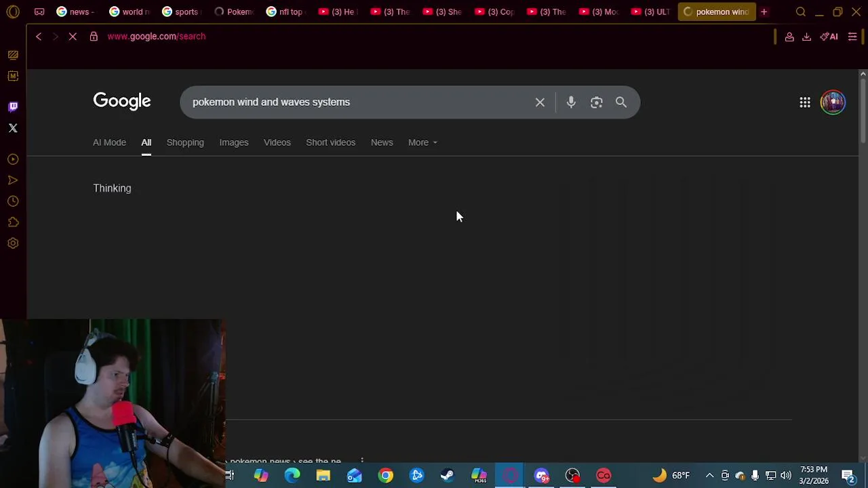Stop the page from loading

(x=73, y=37)
